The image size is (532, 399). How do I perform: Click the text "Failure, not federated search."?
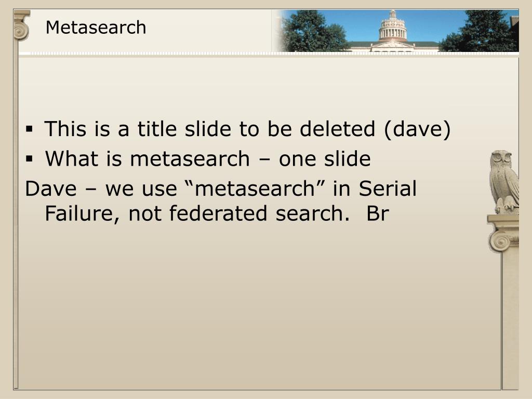pyautogui.click(x=197, y=214)
